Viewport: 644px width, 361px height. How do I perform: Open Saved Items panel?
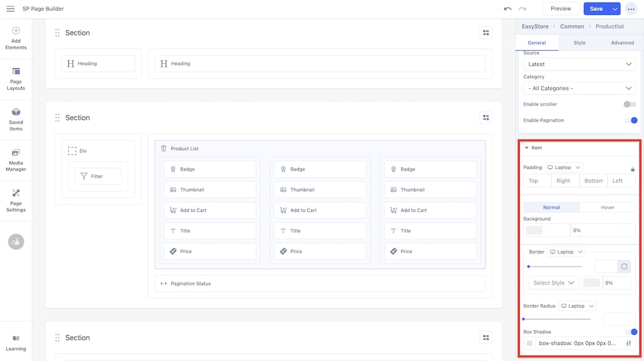pos(15,119)
